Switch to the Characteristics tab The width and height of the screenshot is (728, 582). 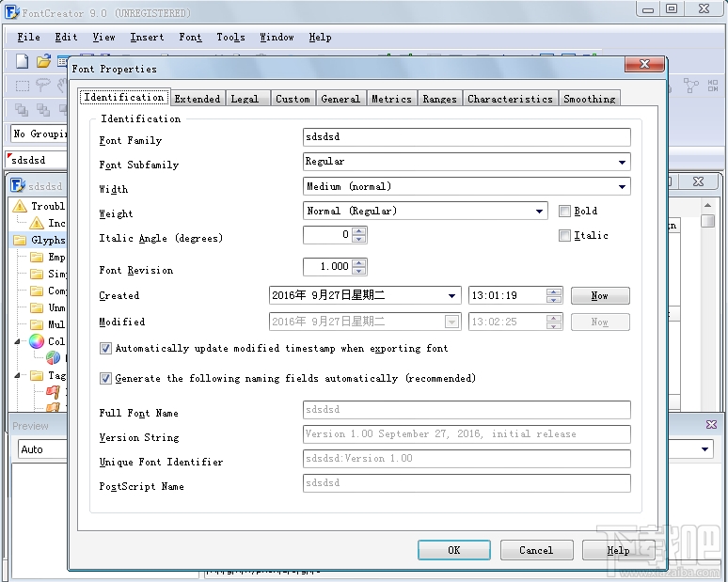click(x=510, y=99)
